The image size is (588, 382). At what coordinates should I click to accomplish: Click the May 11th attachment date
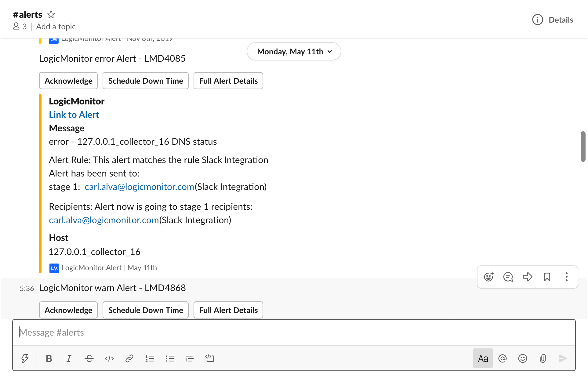coord(142,268)
